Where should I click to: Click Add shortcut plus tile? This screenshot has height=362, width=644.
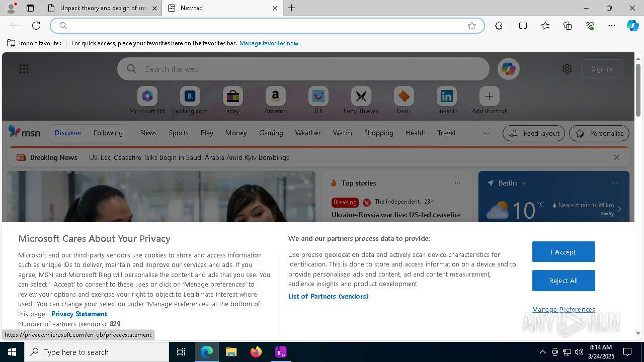489,101
